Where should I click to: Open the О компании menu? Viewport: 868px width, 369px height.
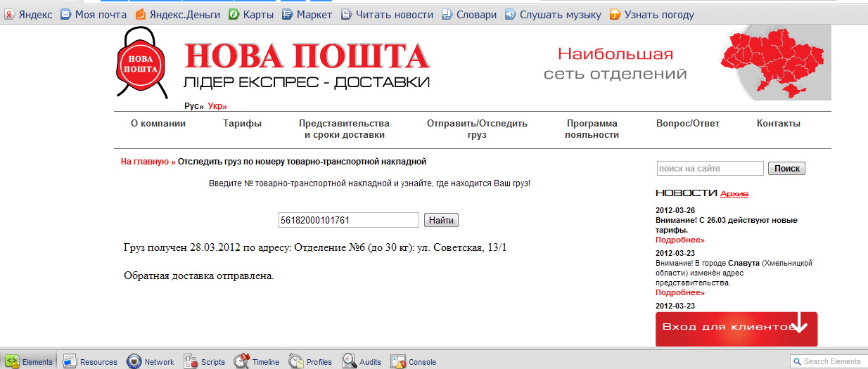point(158,124)
